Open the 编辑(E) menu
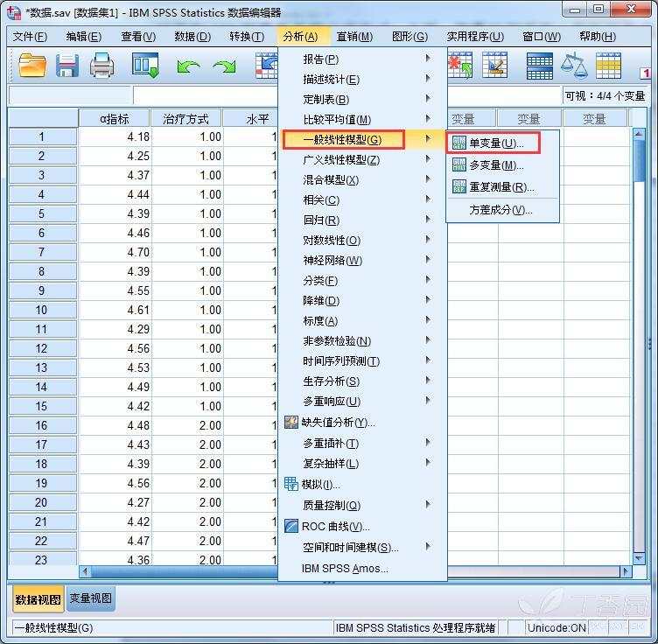The image size is (658, 644). pyautogui.click(x=83, y=37)
